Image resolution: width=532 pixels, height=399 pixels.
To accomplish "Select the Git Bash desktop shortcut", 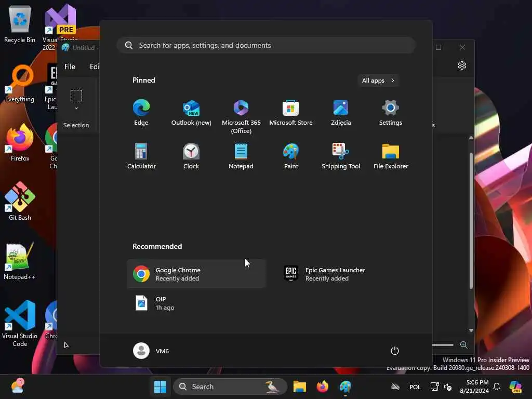I will pyautogui.click(x=20, y=202).
